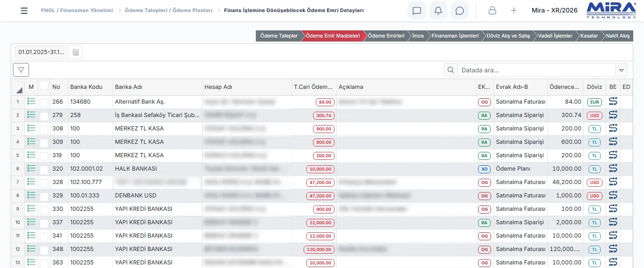Open row menu icon for No 266
The width and height of the screenshot is (644, 268).
coord(31,101)
